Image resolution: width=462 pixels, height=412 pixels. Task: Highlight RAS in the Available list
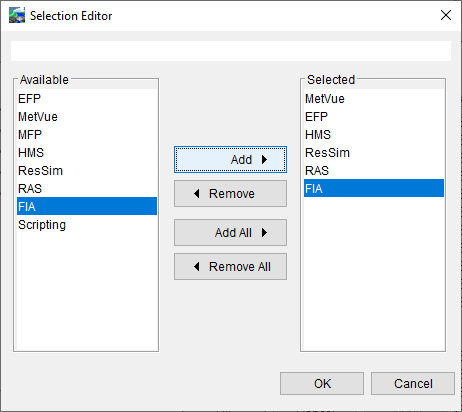pyautogui.click(x=87, y=189)
